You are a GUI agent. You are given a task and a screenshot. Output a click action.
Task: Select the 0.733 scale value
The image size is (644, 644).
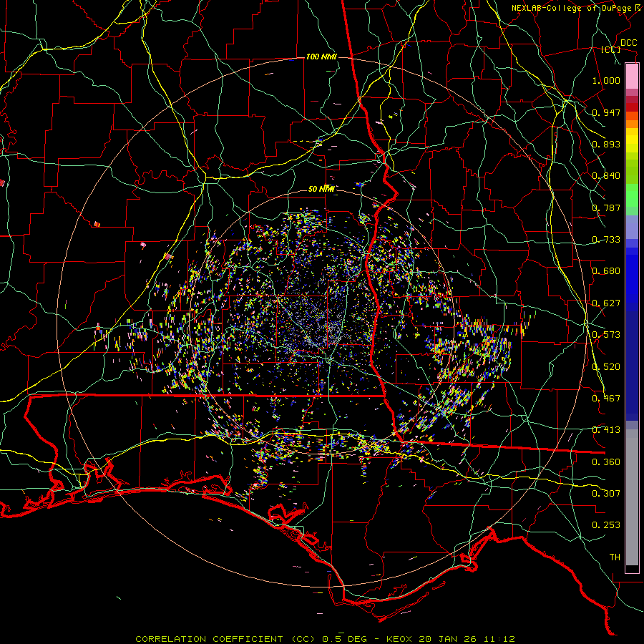tap(606, 240)
